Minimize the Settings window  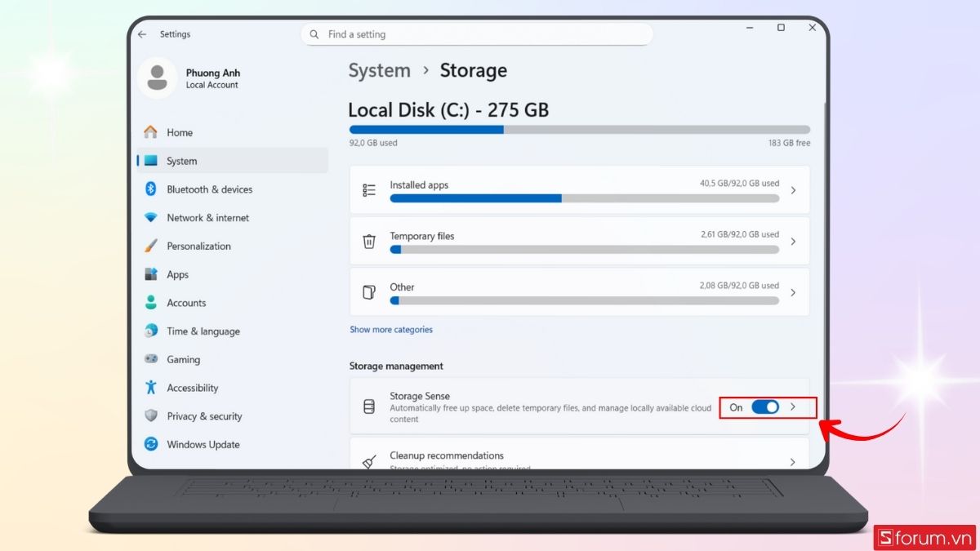[x=750, y=28]
